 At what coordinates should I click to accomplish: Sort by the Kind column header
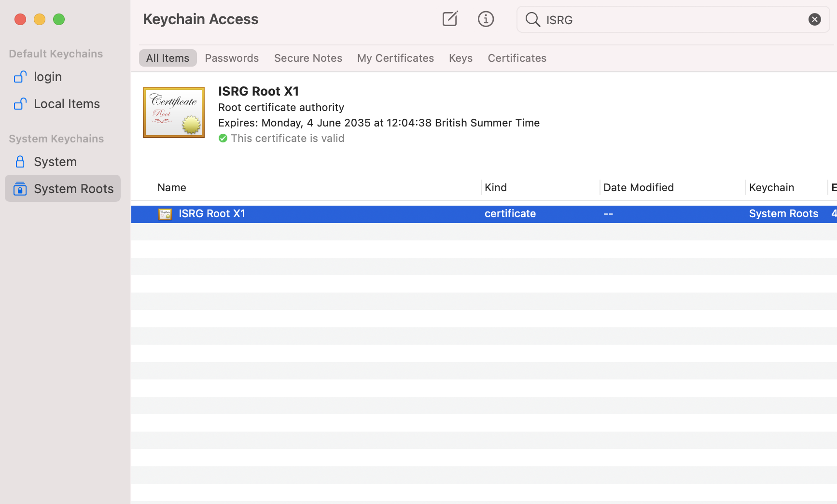pyautogui.click(x=496, y=187)
